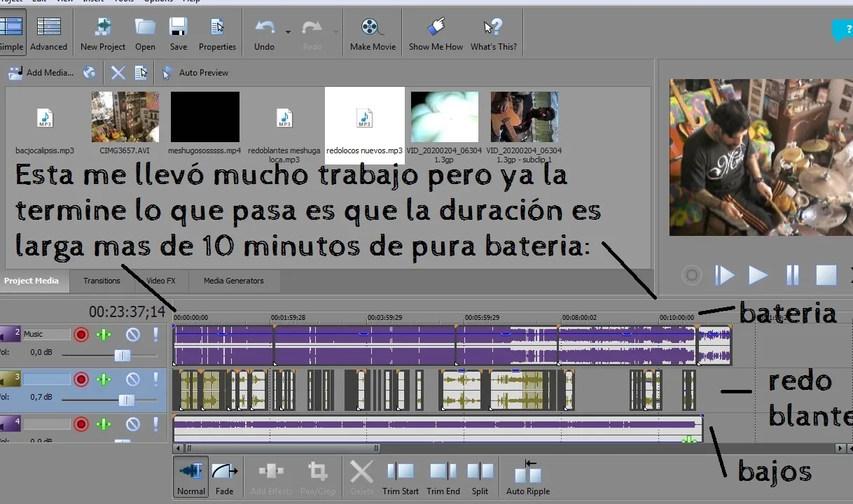The width and height of the screenshot is (853, 504).
Task: Toggle Auto Preview
Action: point(195,72)
